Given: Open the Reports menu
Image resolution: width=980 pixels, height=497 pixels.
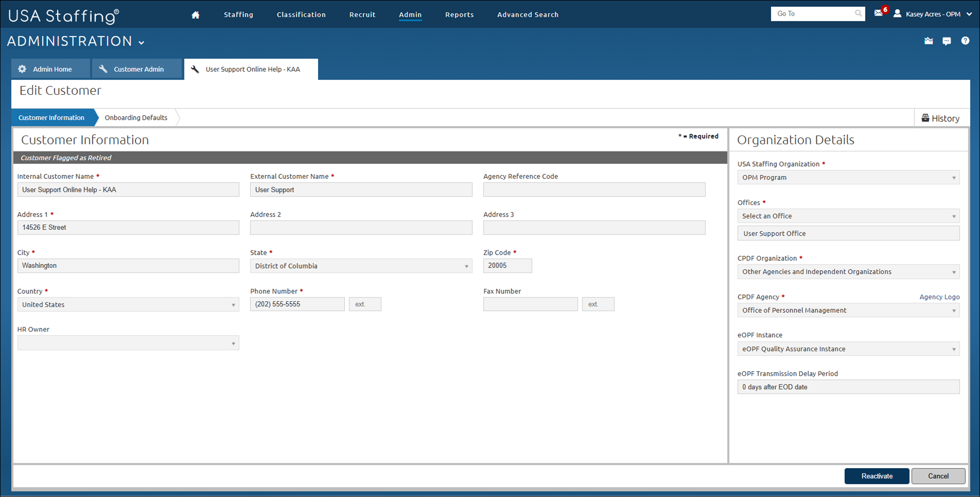Looking at the screenshot, I should coord(459,15).
